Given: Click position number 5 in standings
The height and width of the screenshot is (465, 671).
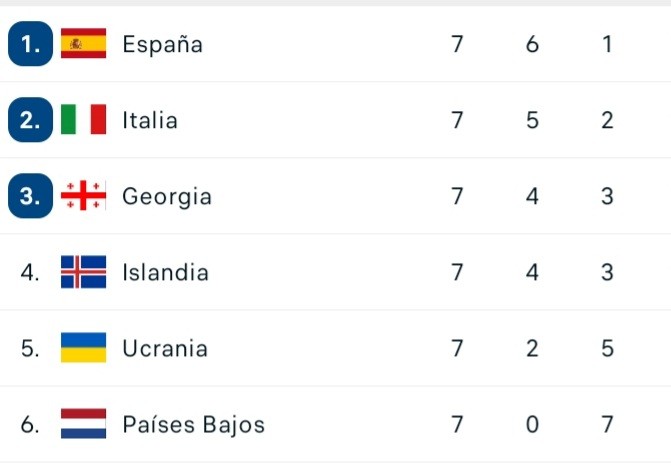Looking at the screenshot, I should (29, 348).
